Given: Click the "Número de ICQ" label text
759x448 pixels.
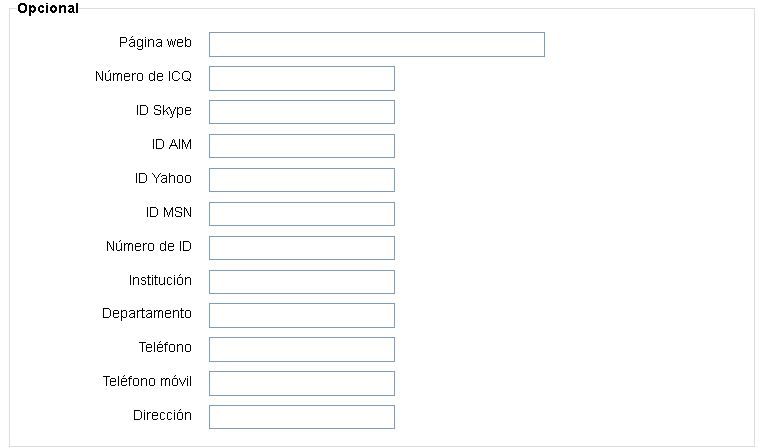Looking at the screenshot, I should [143, 77].
